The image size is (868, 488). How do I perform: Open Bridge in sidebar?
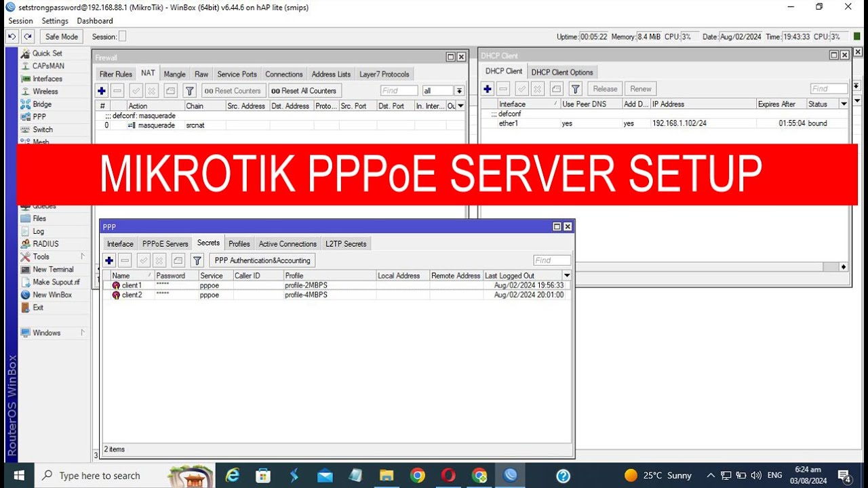coord(42,104)
